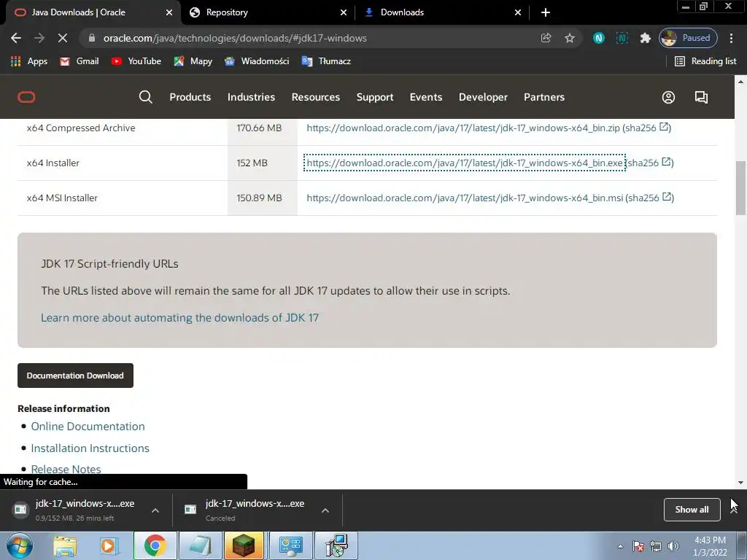Stop page loading with the X button
747x560 pixels.
tap(63, 38)
